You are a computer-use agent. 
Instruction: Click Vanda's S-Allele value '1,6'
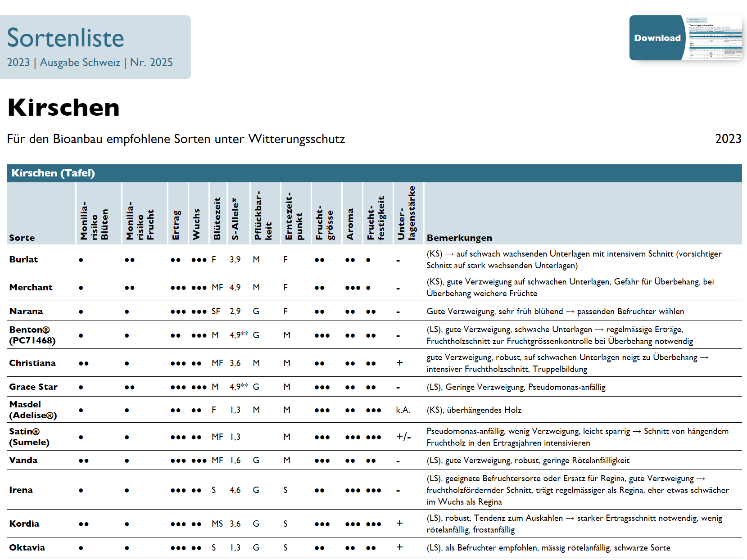[235, 460]
